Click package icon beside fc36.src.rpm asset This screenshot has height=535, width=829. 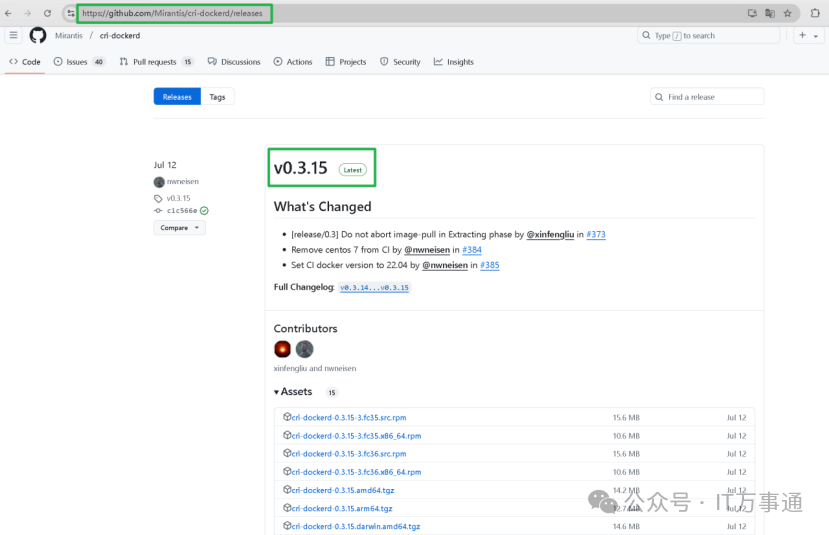tap(287, 453)
